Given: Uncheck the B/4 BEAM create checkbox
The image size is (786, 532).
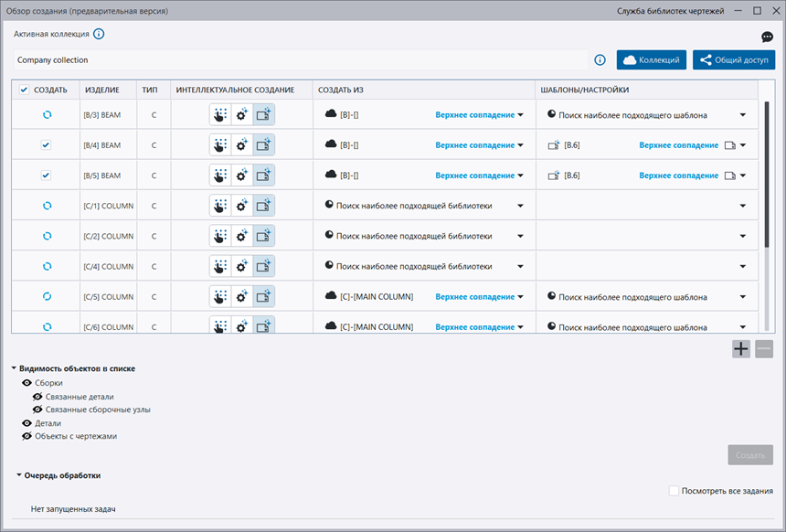Looking at the screenshot, I should click(x=46, y=145).
